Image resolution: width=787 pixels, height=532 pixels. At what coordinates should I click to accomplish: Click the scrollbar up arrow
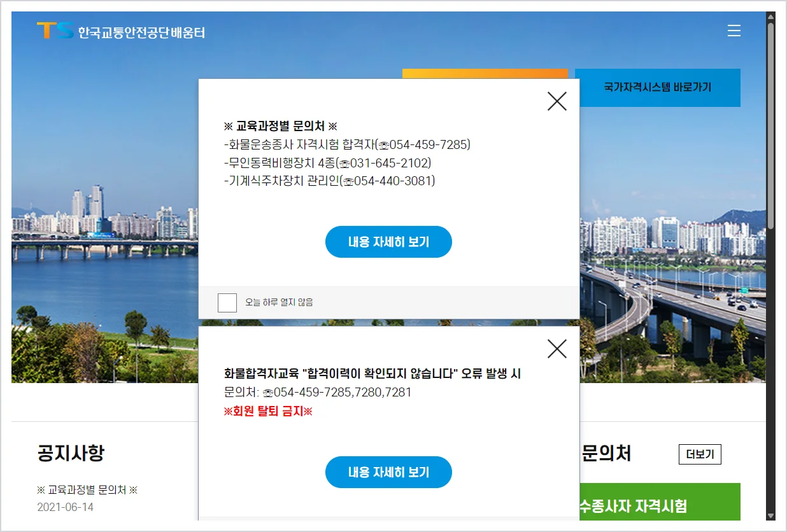[x=770, y=17]
